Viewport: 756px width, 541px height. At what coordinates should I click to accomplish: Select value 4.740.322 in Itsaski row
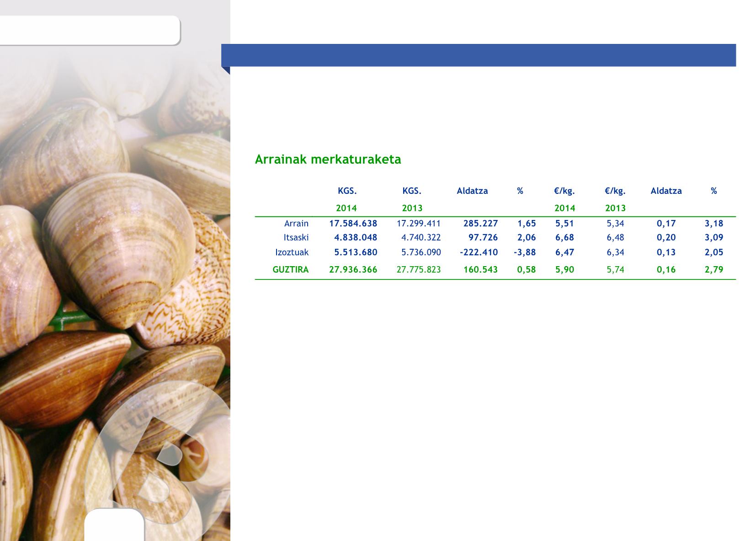421,237
